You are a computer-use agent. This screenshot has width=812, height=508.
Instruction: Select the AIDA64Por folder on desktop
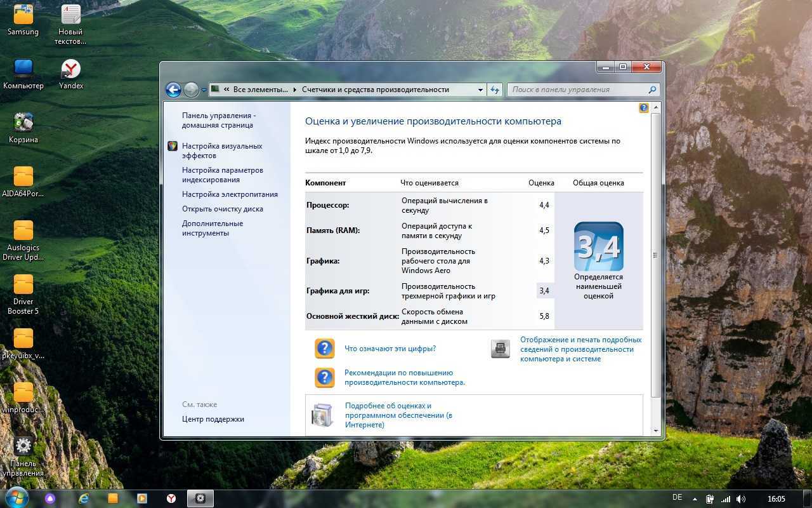(23, 182)
